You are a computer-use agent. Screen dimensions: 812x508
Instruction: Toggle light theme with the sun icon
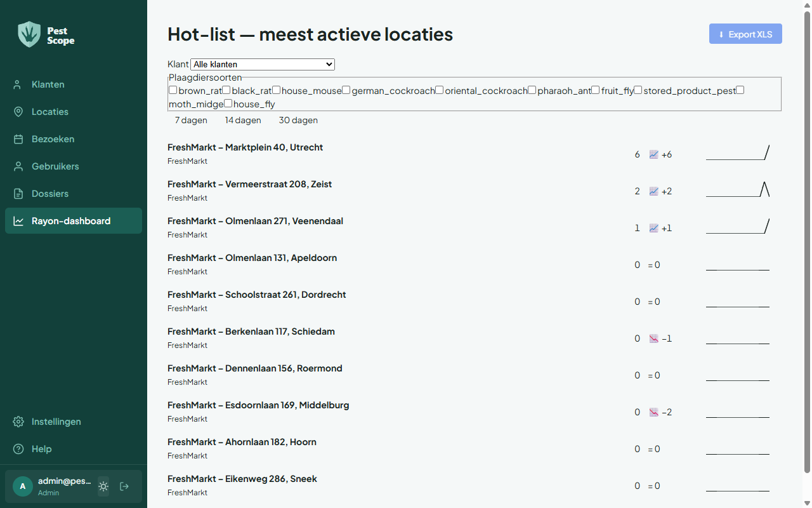click(x=103, y=486)
